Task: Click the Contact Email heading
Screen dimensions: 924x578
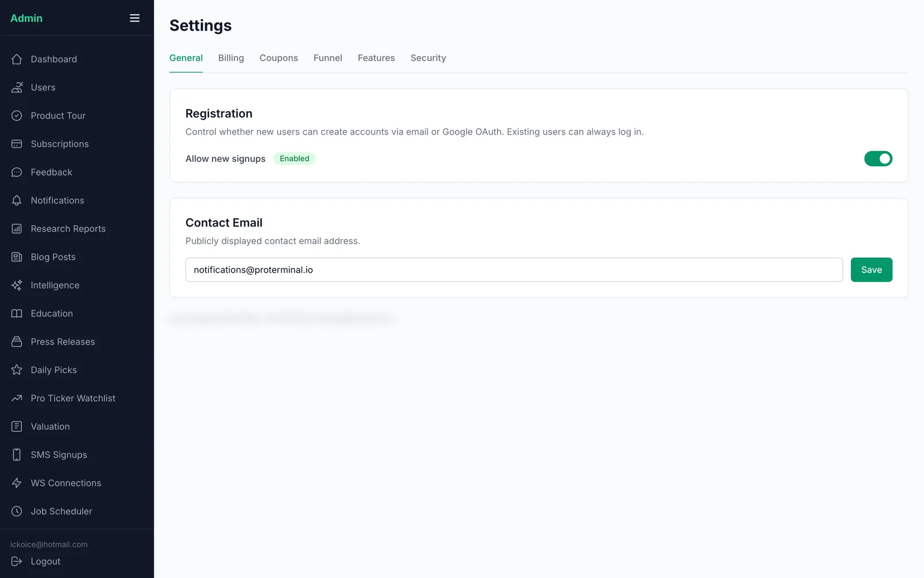Action: pyautogui.click(x=224, y=223)
